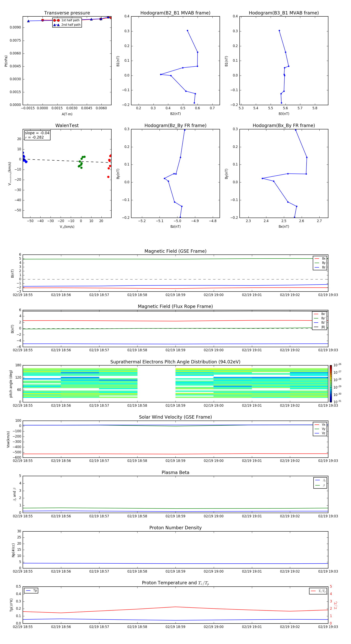Click 'Proton Temperature and Te/Tp' title
351x644 pixels.
click(175, 583)
